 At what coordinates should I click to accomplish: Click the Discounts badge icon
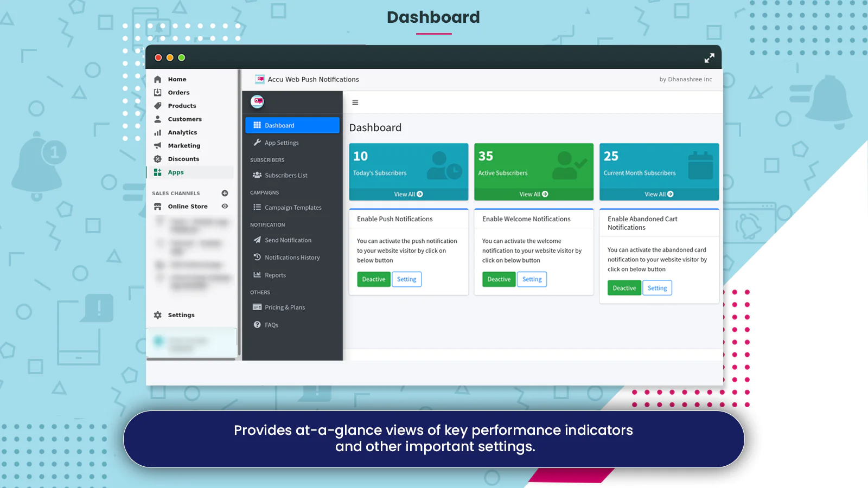click(x=158, y=159)
